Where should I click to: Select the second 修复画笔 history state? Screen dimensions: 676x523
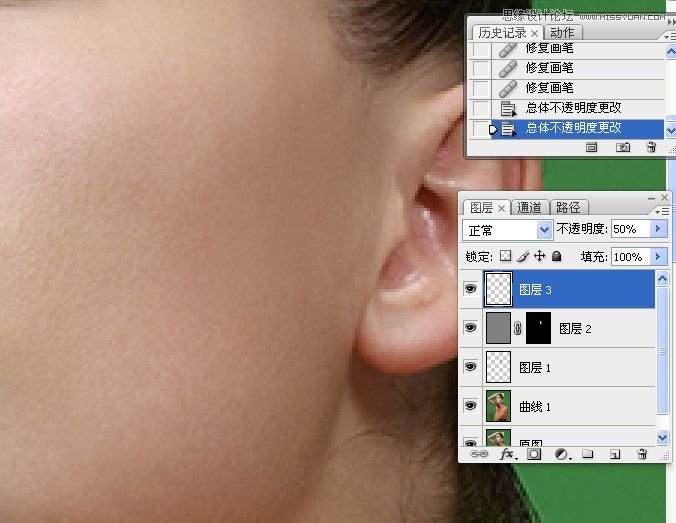pyautogui.click(x=578, y=68)
